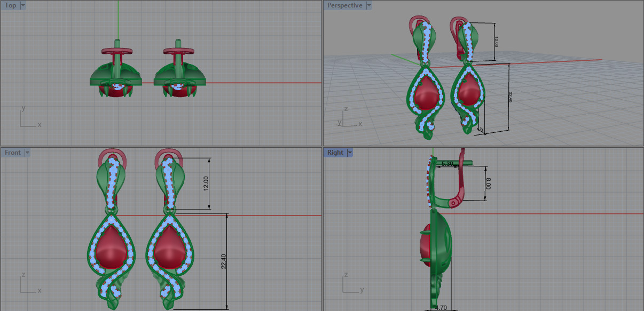Activate the Right viewport title label

(335, 153)
